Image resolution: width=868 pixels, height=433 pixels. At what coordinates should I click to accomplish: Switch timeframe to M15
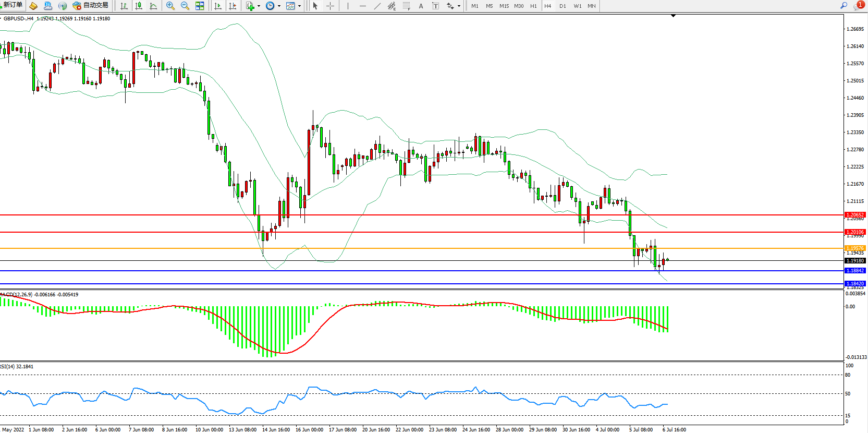point(504,6)
